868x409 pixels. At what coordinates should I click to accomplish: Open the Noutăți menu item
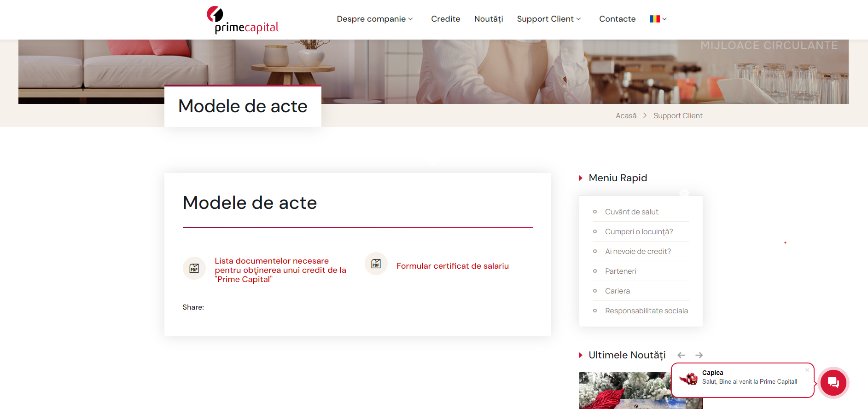point(489,19)
